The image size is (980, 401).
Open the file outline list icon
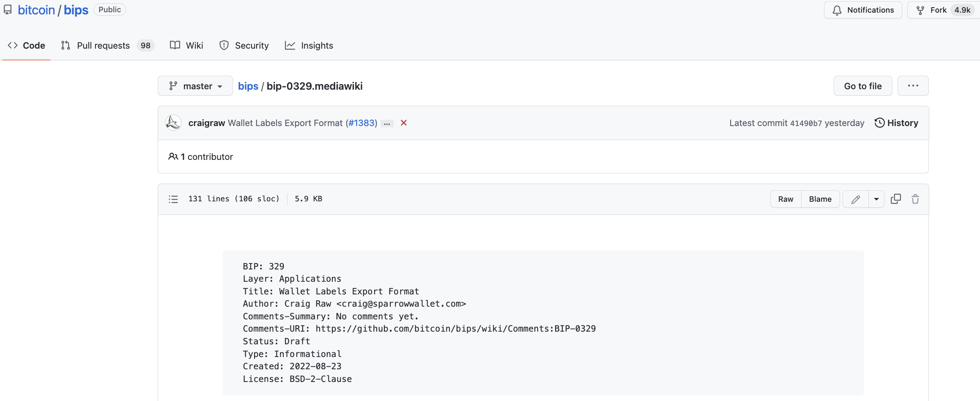[x=173, y=199]
